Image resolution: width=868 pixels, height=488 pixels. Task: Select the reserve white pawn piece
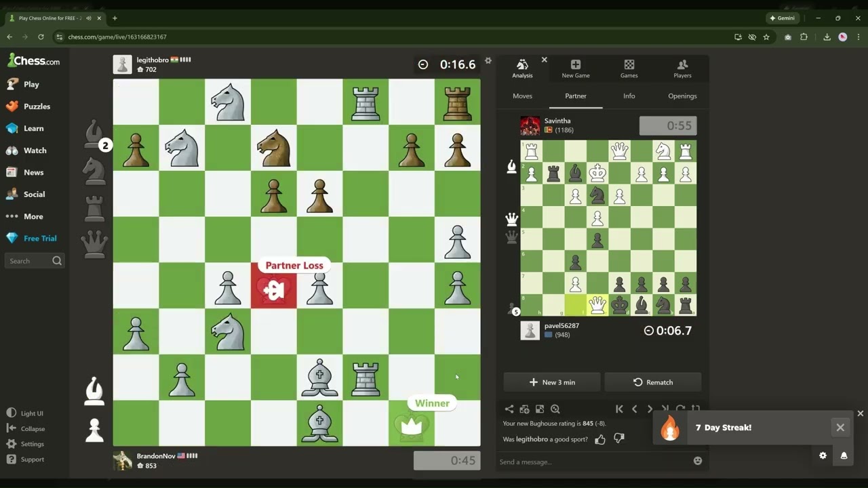(94, 430)
